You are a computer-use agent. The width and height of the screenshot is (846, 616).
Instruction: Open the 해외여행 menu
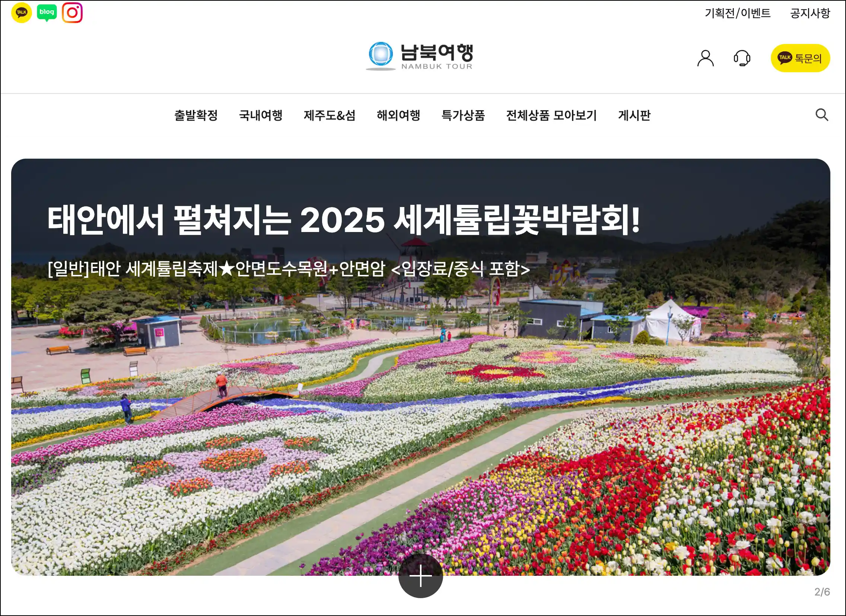(x=398, y=115)
